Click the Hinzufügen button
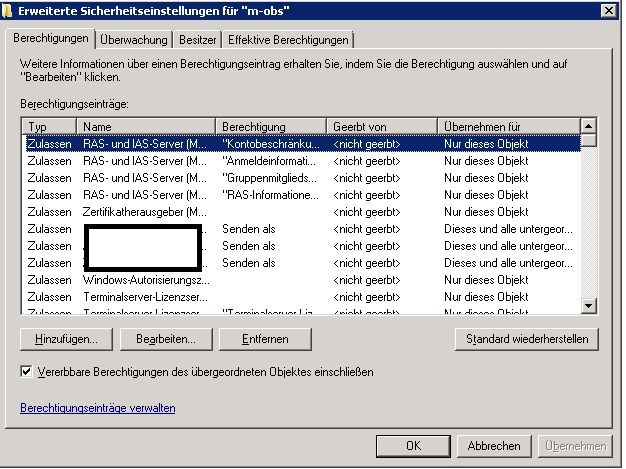This screenshot has width=626, height=469. pos(65,340)
